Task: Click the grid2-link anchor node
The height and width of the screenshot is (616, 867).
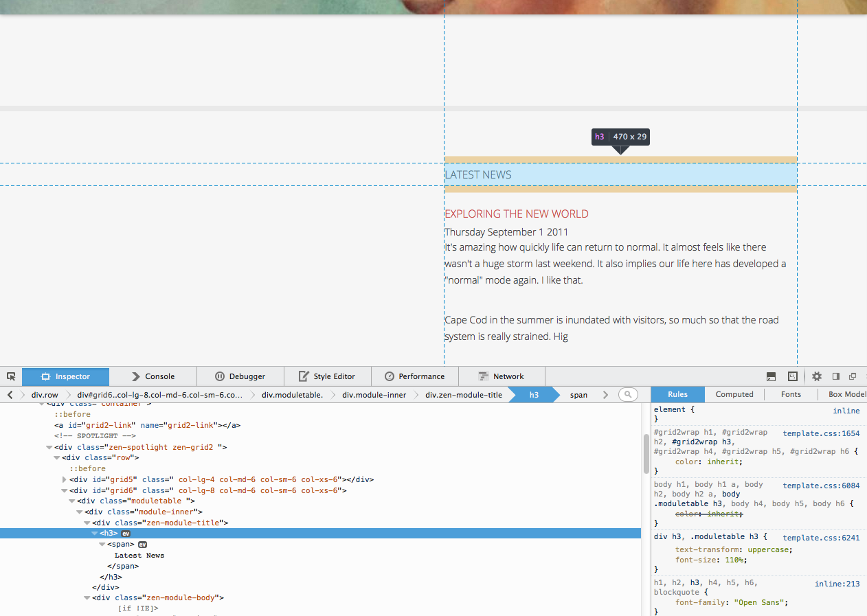Action: pyautogui.click(x=148, y=425)
